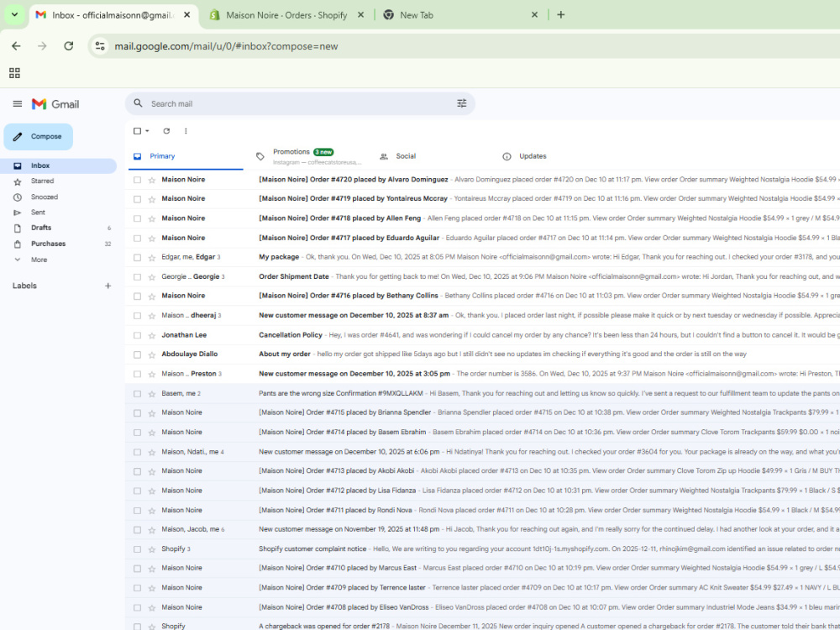Viewport: 840px width, 630px height.
Task: Open the Sent folder link
Action: 38,213
